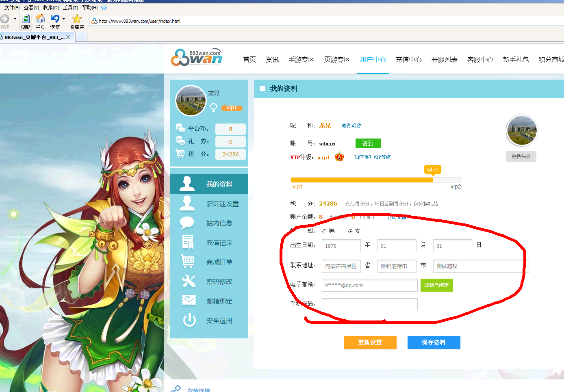Refresh the page with 刷新 icon
The width and height of the screenshot is (564, 392).
tap(26, 19)
